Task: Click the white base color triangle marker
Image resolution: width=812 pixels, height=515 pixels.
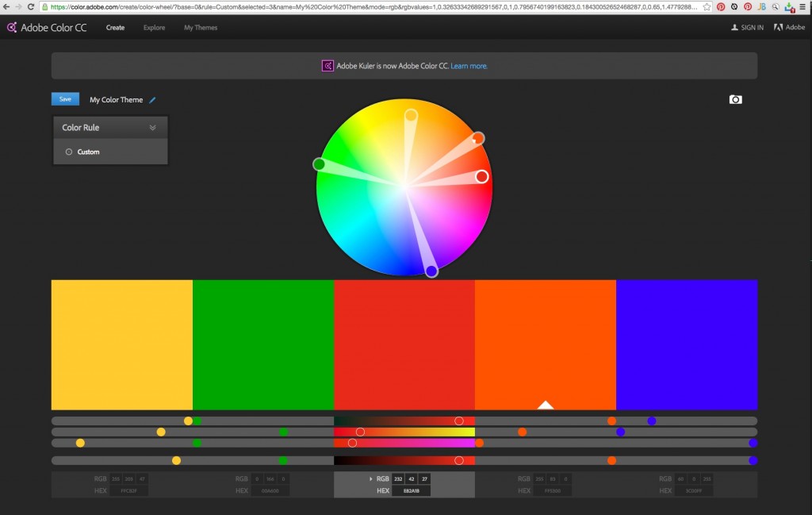Action: coord(546,405)
